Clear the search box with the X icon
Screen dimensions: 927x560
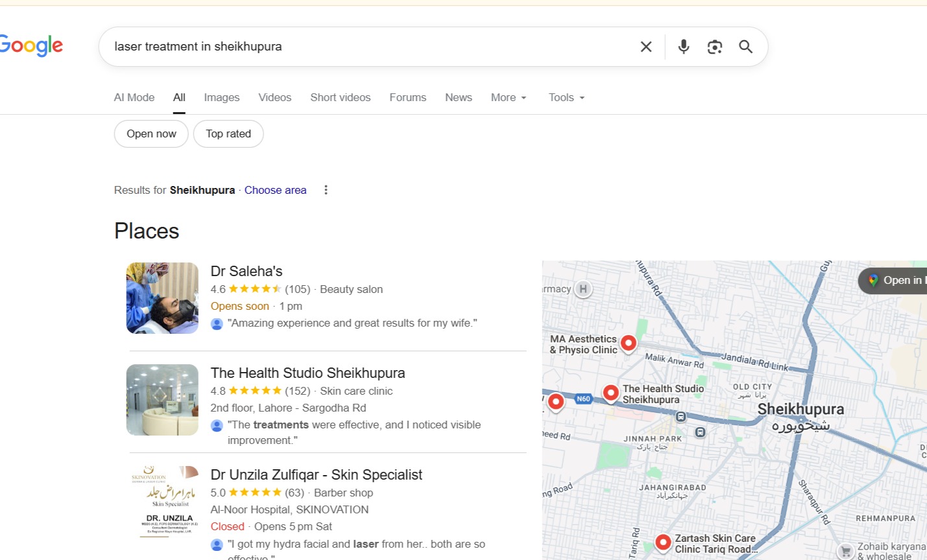pyautogui.click(x=646, y=47)
